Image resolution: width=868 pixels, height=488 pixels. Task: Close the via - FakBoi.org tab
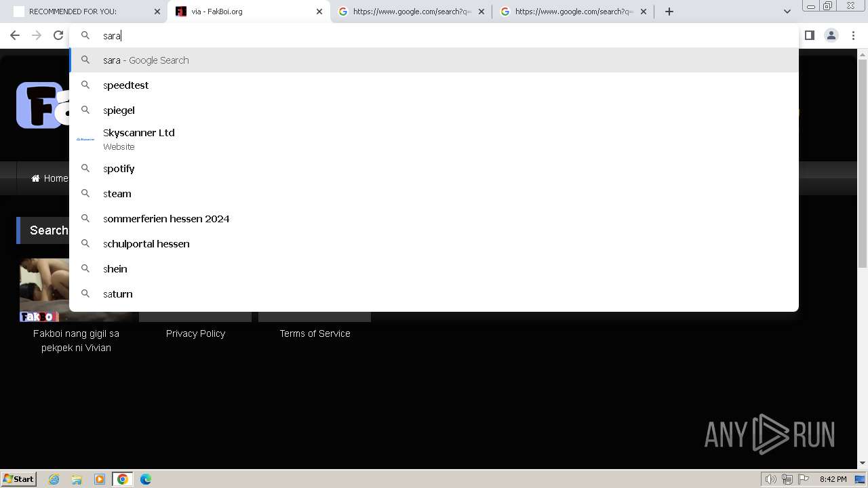click(319, 12)
